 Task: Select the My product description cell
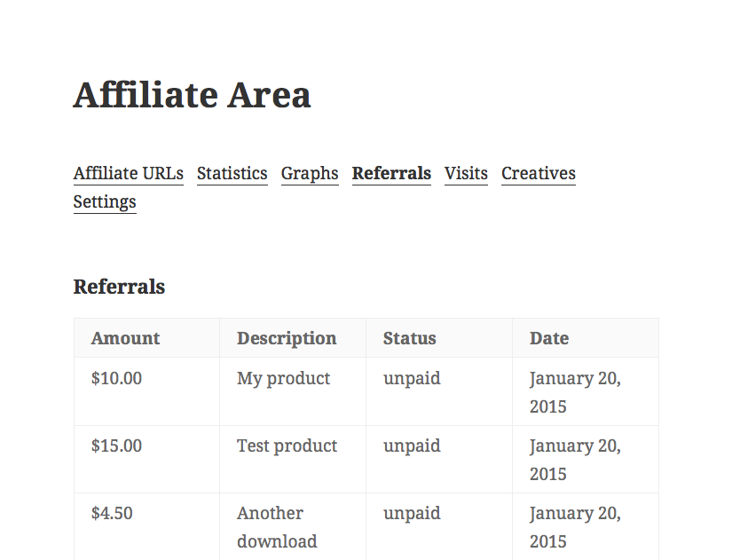pos(293,391)
